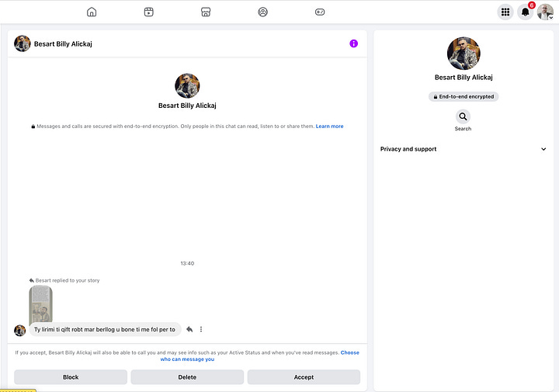Click the centered profile picture in chat
The width and height of the screenshot is (559, 392).
pyautogui.click(x=187, y=86)
